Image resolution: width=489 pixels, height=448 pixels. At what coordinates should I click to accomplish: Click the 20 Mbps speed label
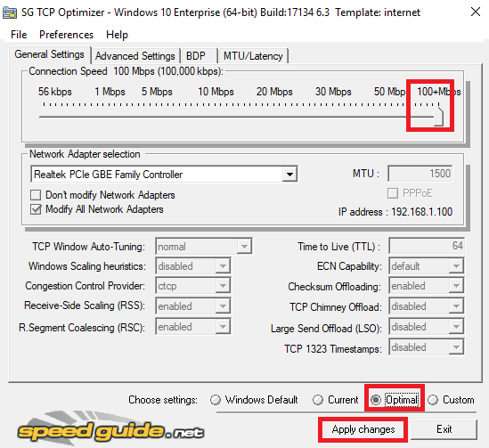274,92
